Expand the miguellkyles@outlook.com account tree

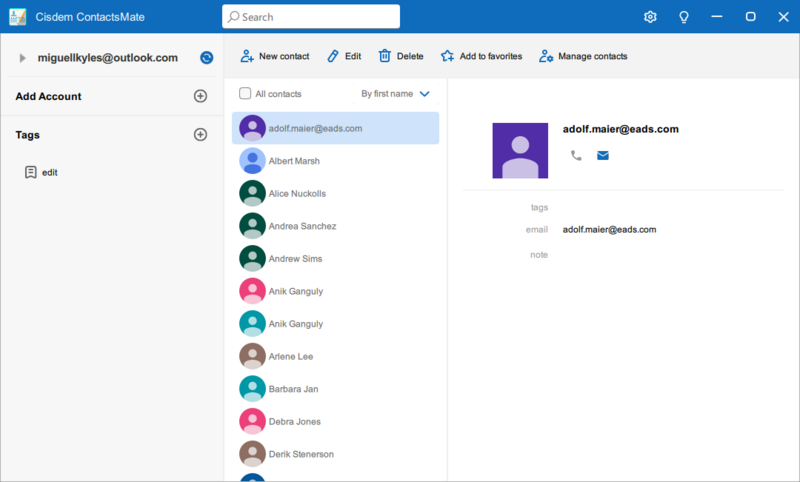coord(22,58)
